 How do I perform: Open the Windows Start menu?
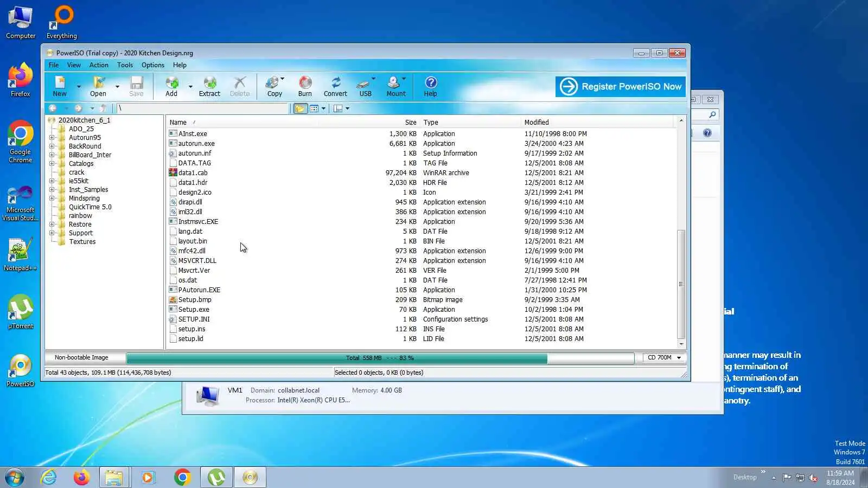pos(15,477)
